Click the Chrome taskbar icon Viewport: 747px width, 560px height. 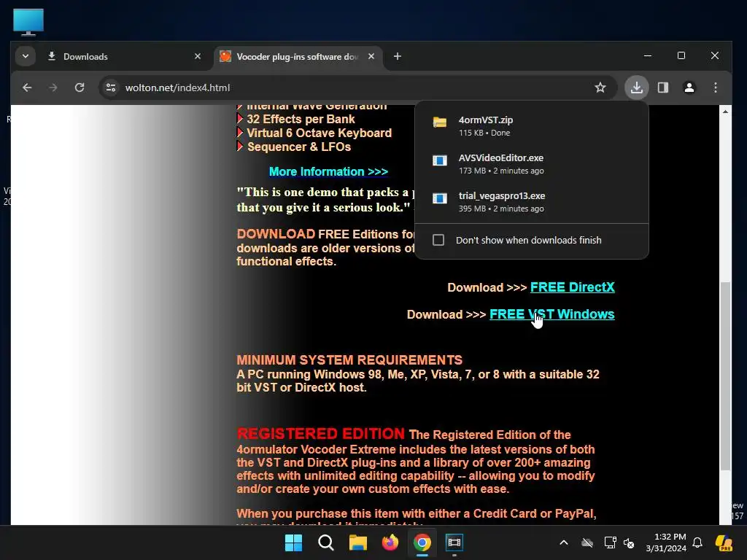point(422,542)
